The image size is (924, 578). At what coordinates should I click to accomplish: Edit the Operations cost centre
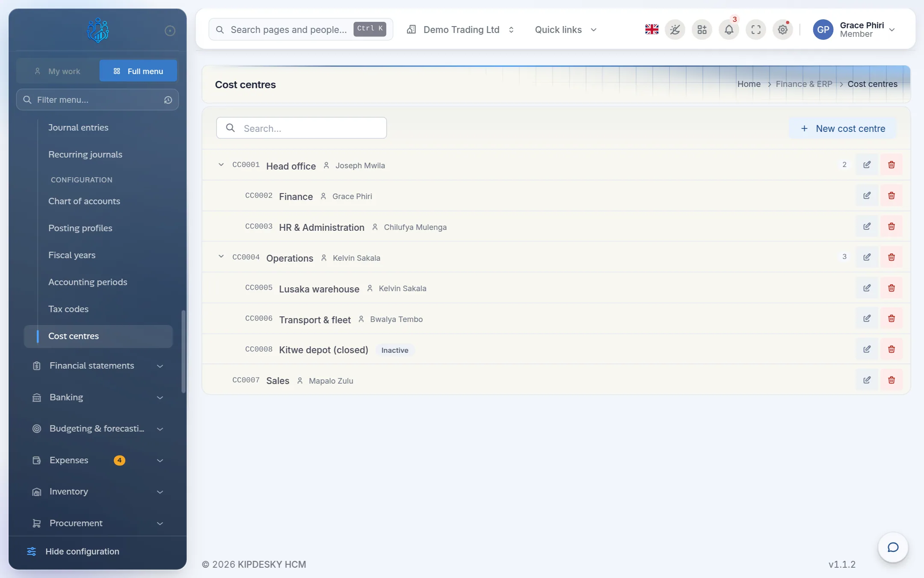click(867, 257)
